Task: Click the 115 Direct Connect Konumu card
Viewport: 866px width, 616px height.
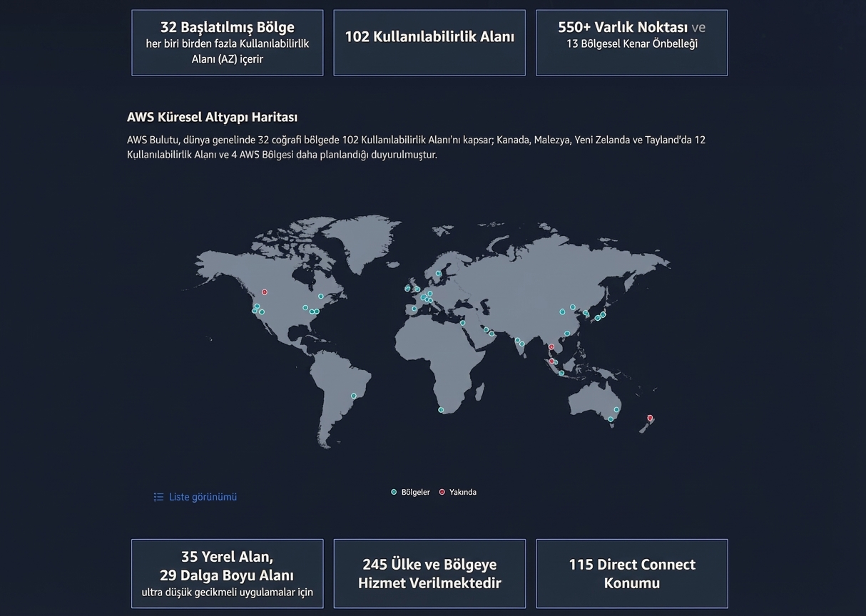Action: 631,573
